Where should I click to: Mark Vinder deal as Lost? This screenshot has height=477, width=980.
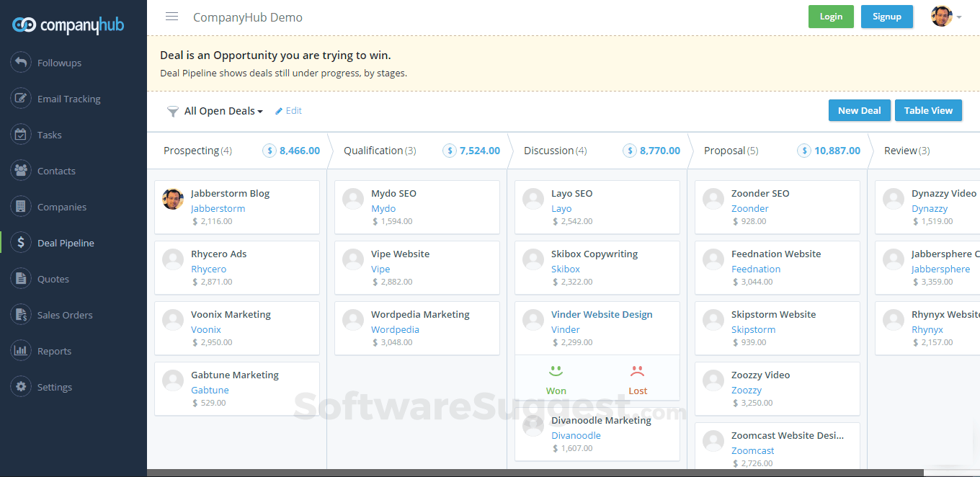pos(638,380)
